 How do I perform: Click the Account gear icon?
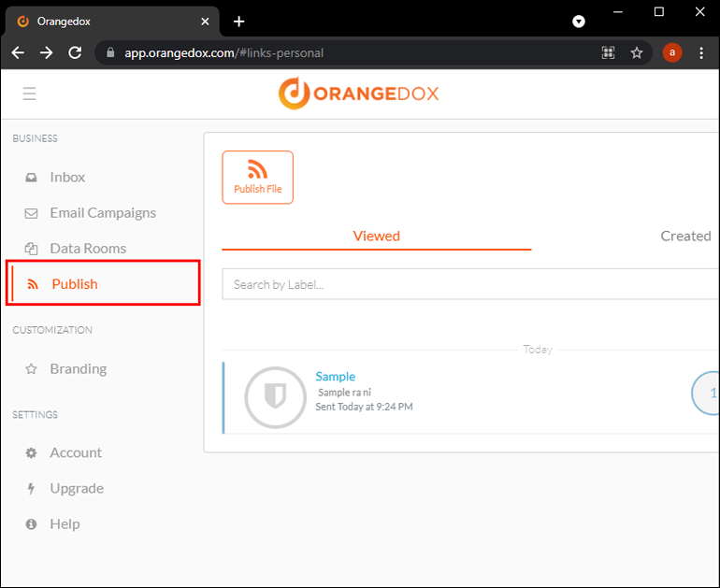point(31,453)
